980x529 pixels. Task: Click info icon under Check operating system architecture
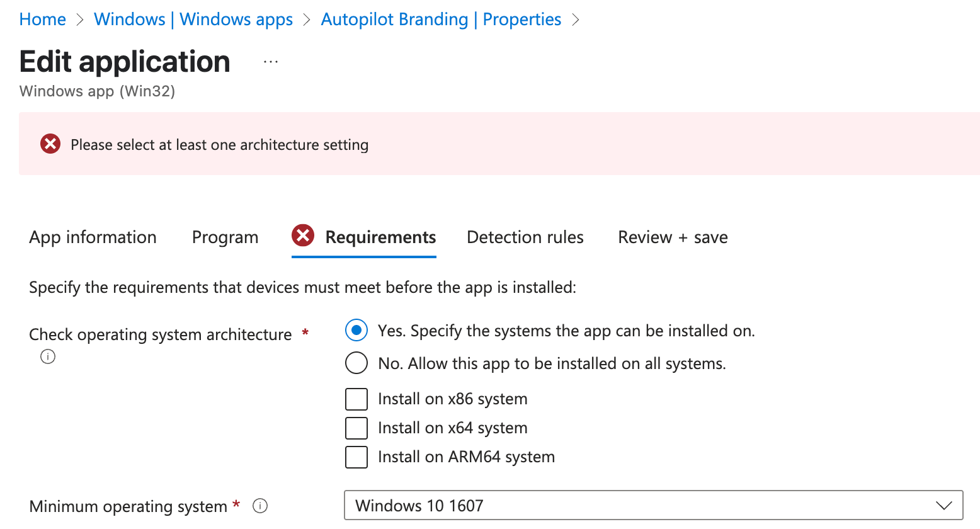tap(48, 356)
